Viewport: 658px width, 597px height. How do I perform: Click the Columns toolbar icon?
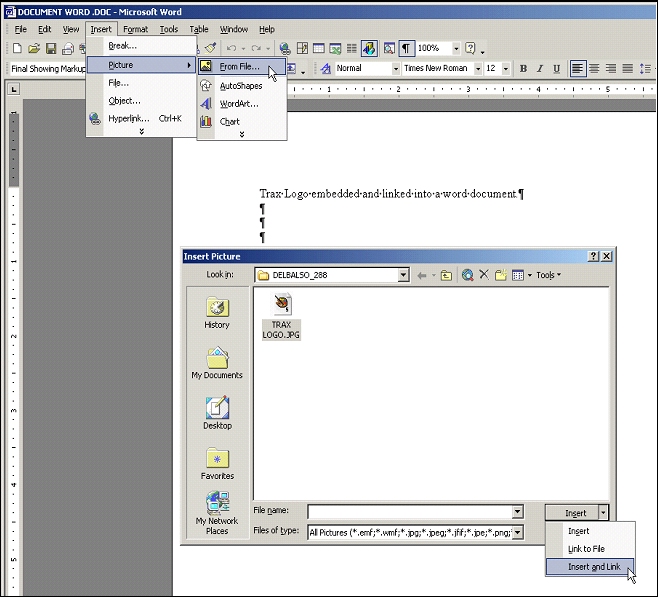352,48
